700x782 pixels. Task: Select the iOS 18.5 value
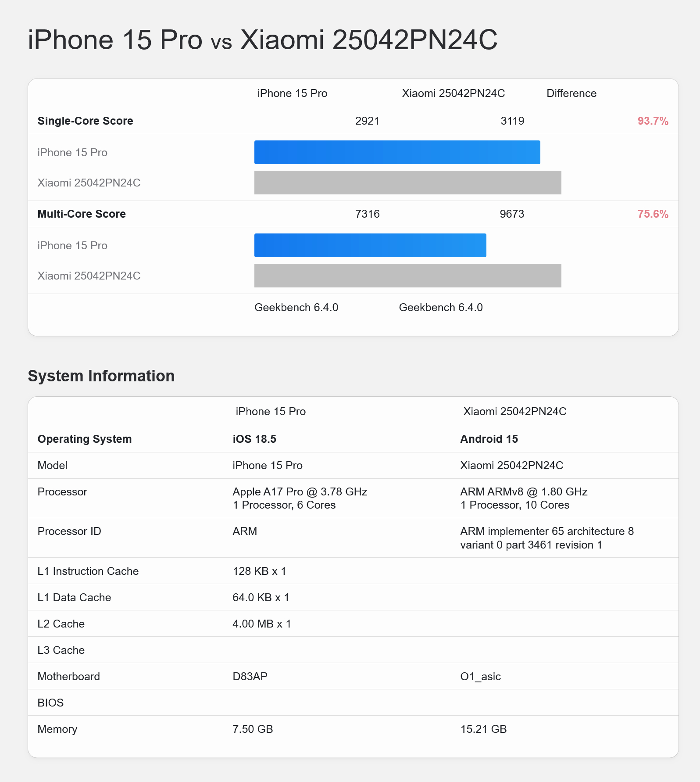[x=254, y=439]
